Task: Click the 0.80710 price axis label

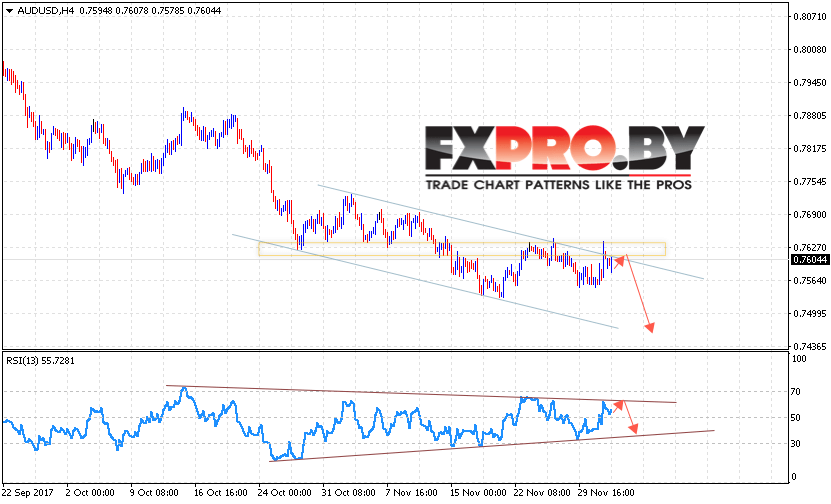Action: point(808,17)
